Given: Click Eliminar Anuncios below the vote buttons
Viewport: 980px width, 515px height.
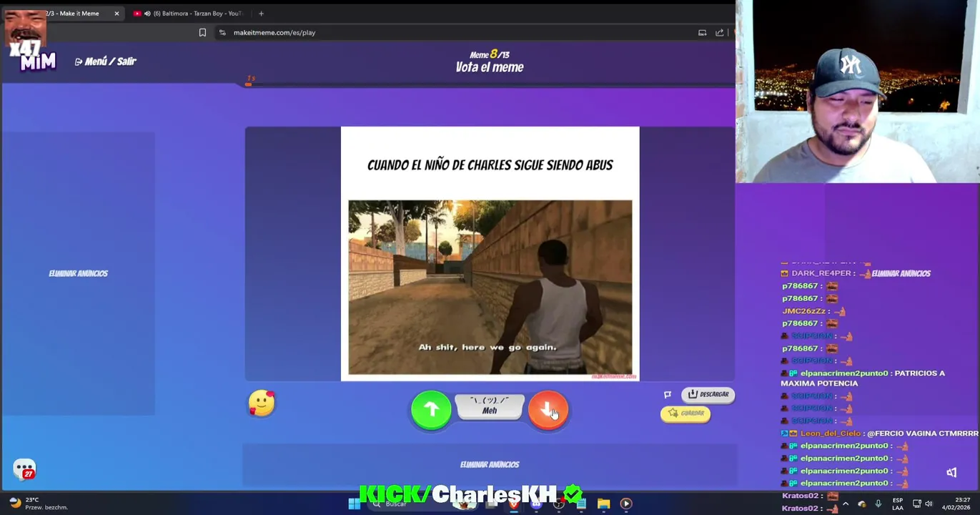Looking at the screenshot, I should coord(490,464).
